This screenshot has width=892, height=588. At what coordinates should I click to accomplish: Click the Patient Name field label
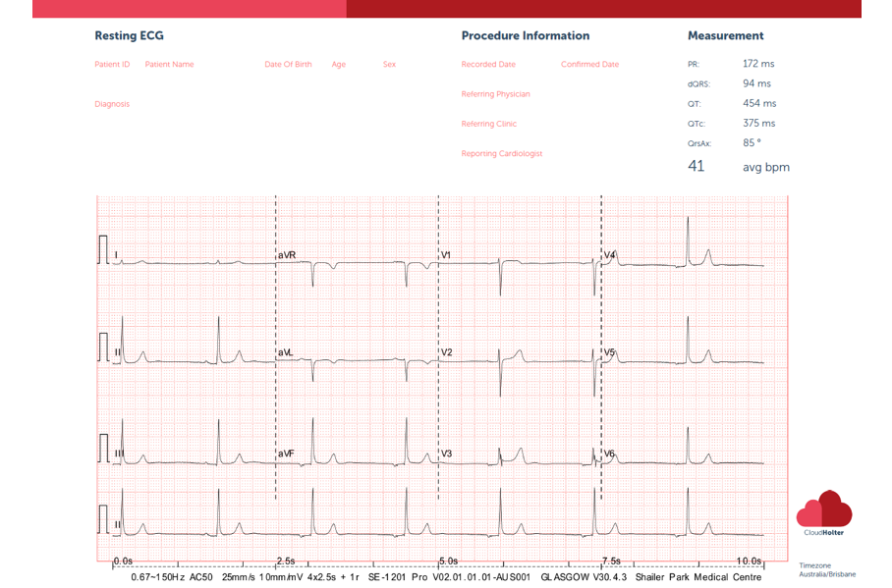pos(169,65)
